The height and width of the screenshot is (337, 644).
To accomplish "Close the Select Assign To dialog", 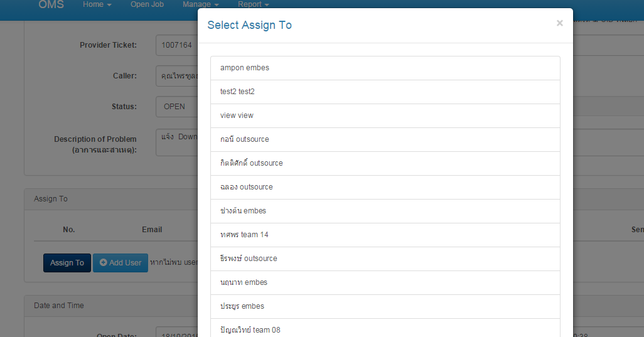I will [x=559, y=23].
